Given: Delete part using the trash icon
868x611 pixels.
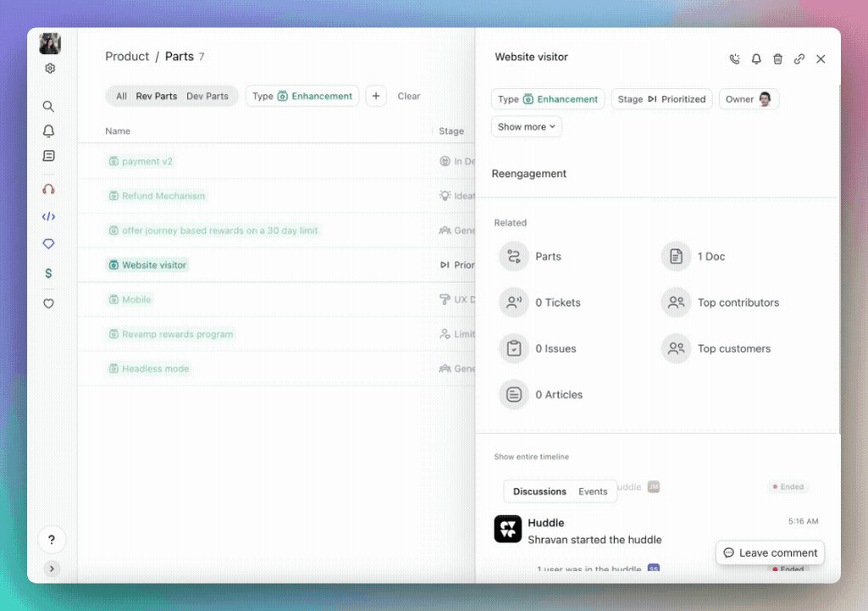Looking at the screenshot, I should [777, 59].
